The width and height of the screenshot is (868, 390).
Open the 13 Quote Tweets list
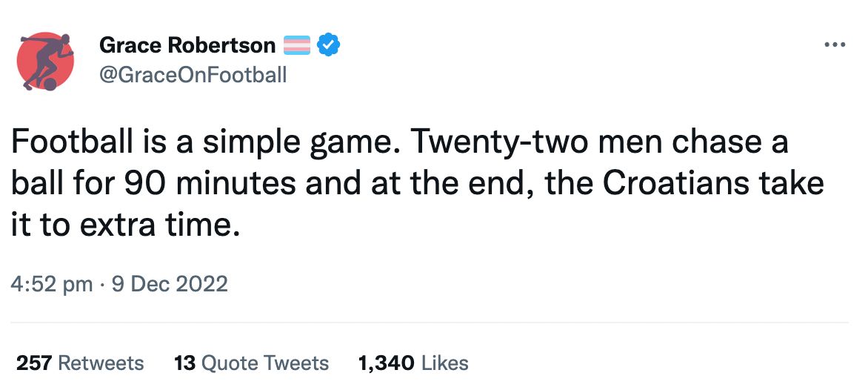[x=251, y=363]
